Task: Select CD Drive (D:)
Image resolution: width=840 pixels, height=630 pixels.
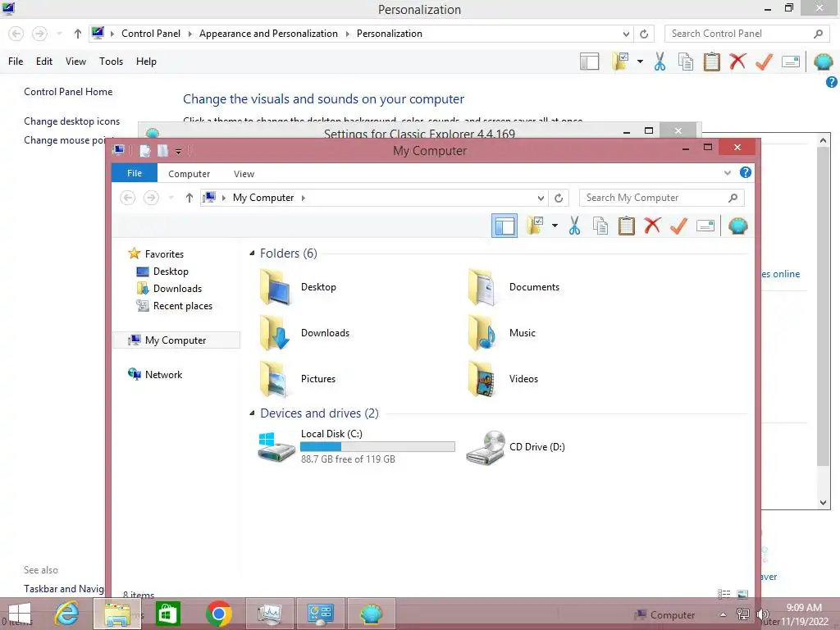Action: tap(516, 447)
